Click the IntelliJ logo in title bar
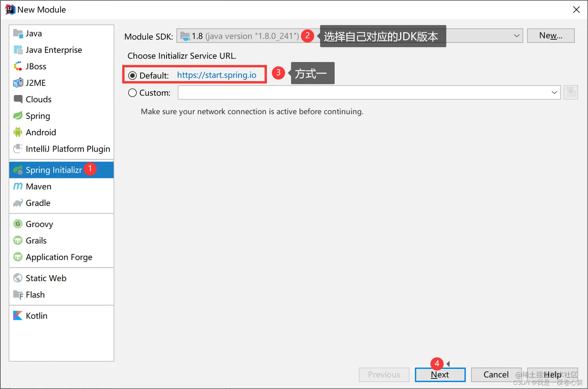The image size is (588, 389). [x=10, y=9]
